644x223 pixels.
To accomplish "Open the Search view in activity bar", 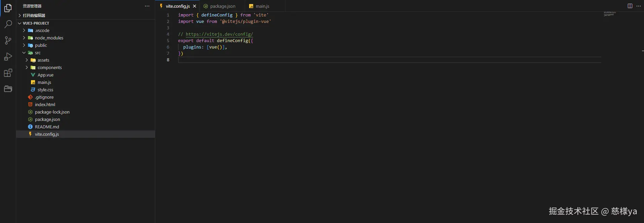I will [8, 24].
